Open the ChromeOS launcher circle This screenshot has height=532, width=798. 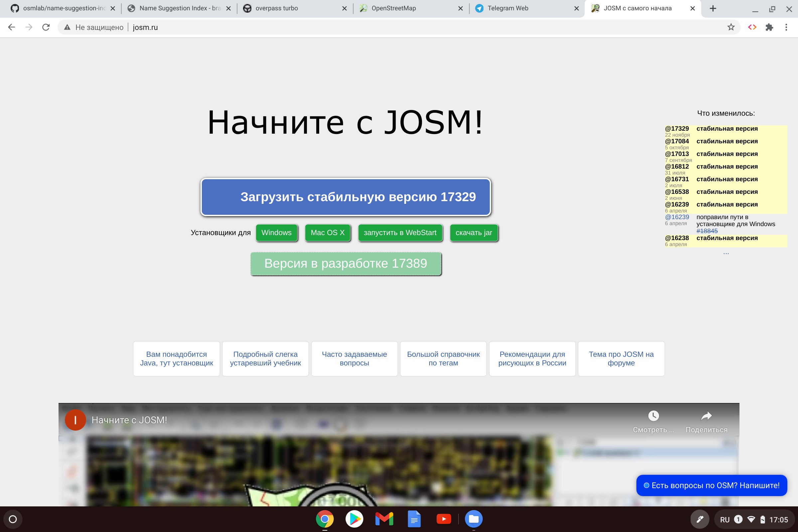[13, 519]
